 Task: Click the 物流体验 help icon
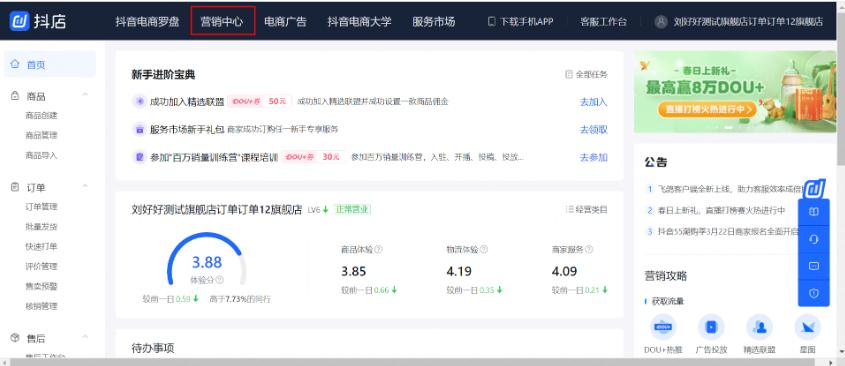click(484, 250)
